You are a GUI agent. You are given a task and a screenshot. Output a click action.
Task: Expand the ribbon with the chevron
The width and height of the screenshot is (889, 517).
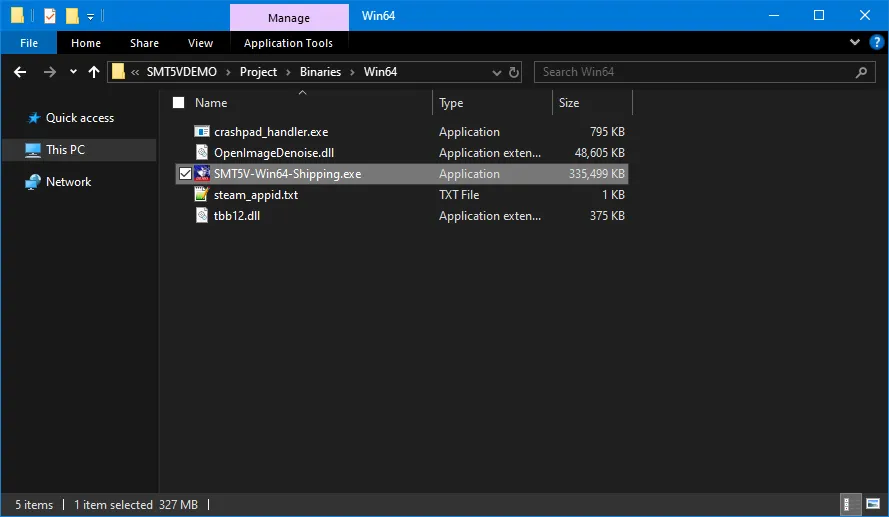(x=855, y=43)
